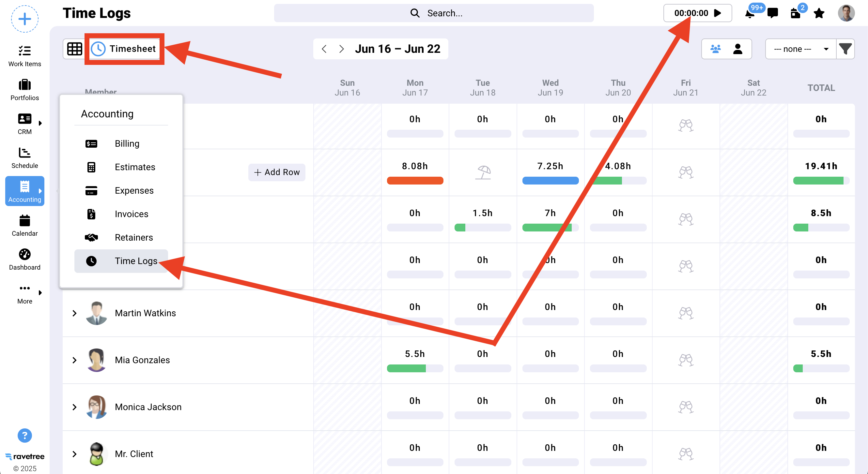The width and height of the screenshot is (868, 474).
Task: Expand the Mia Gonzales row
Action: pyautogui.click(x=74, y=360)
